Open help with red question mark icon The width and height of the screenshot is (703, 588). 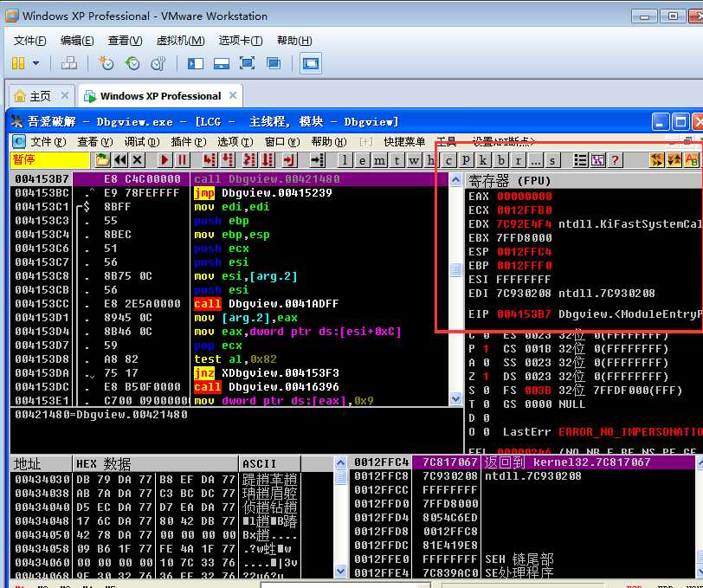coord(615,160)
